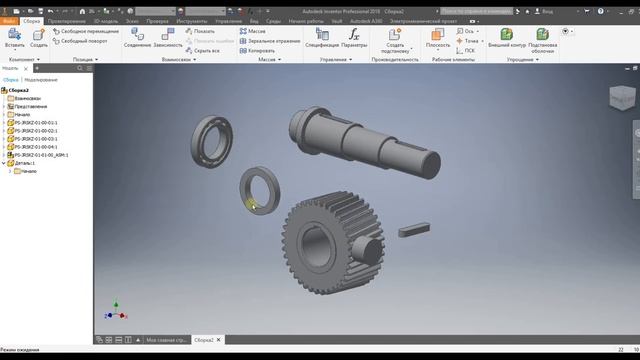Screen dimensions: 640x360
Task: Open the model browser hamburger menu
Action: [89, 68]
